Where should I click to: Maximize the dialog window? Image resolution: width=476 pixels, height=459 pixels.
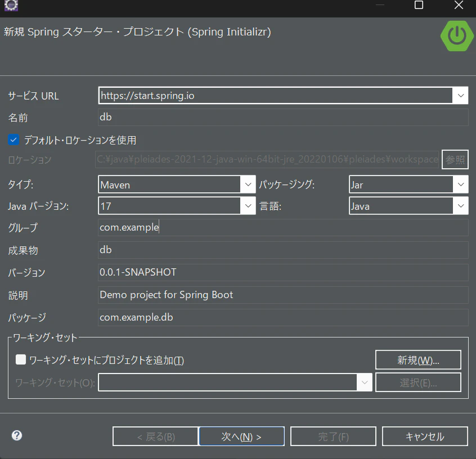[x=419, y=5]
